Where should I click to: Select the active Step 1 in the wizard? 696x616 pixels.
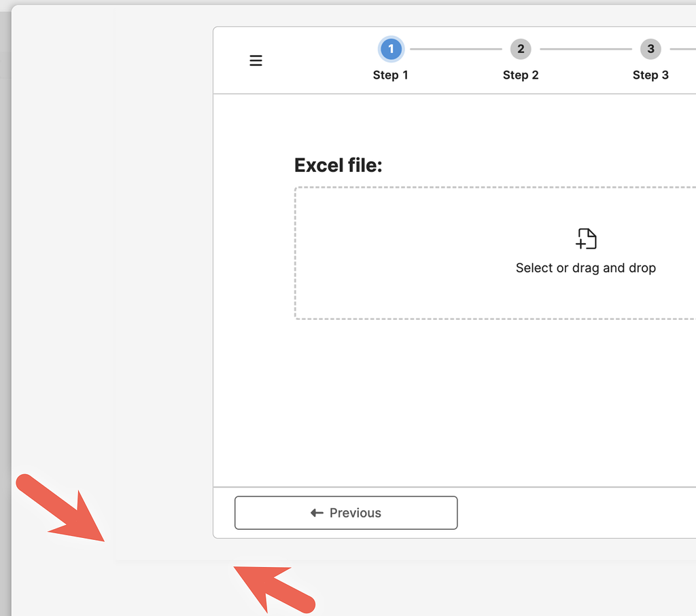tap(391, 48)
